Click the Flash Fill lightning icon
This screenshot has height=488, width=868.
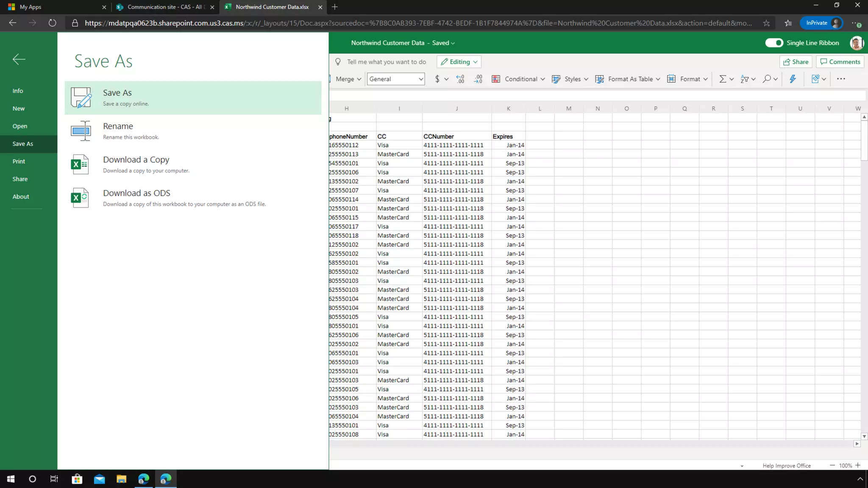(793, 79)
